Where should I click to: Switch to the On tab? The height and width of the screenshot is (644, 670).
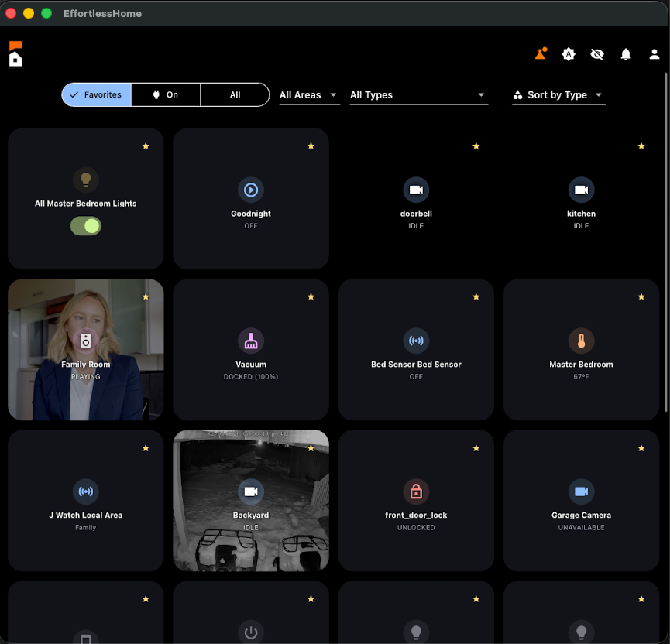pos(165,94)
